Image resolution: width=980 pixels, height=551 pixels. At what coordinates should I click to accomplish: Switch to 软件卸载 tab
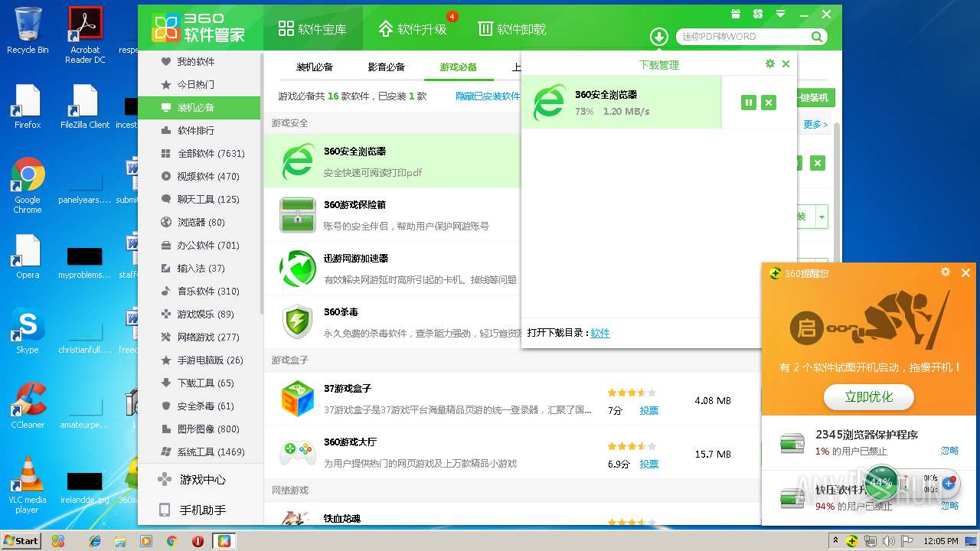pyautogui.click(x=512, y=29)
